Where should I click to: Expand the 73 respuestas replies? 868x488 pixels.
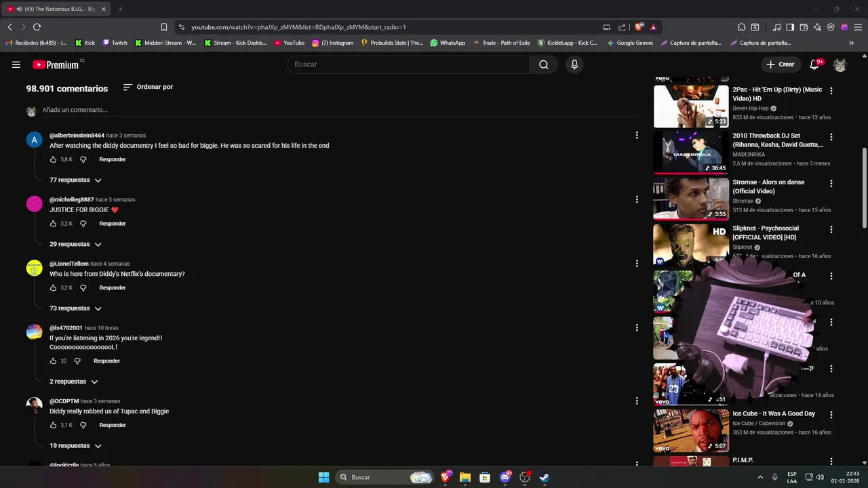75,308
